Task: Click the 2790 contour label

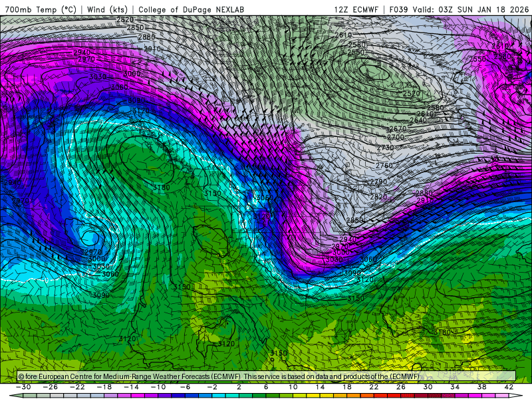Action: tap(378, 182)
